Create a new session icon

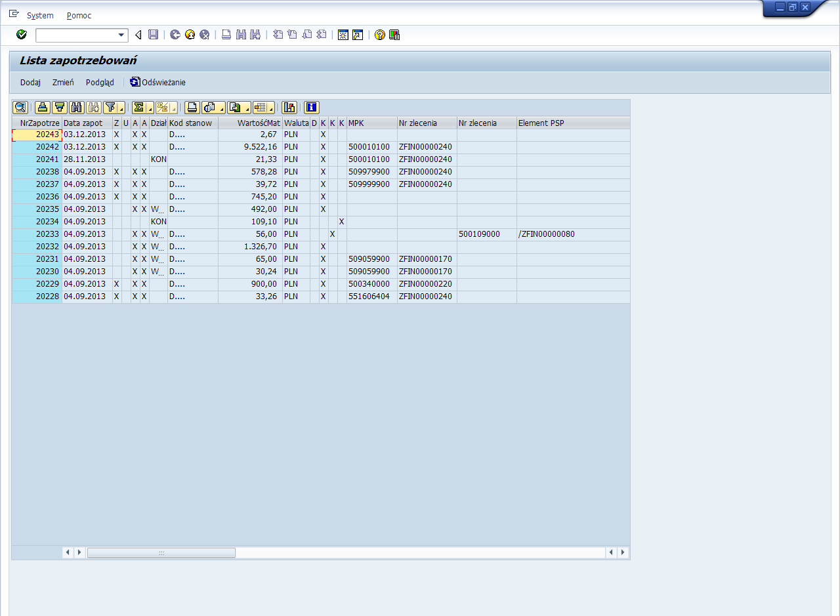[343, 35]
